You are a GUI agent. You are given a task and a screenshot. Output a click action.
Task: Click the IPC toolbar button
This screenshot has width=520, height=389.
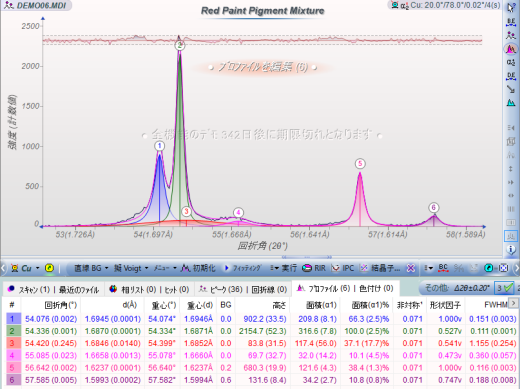[x=343, y=268]
